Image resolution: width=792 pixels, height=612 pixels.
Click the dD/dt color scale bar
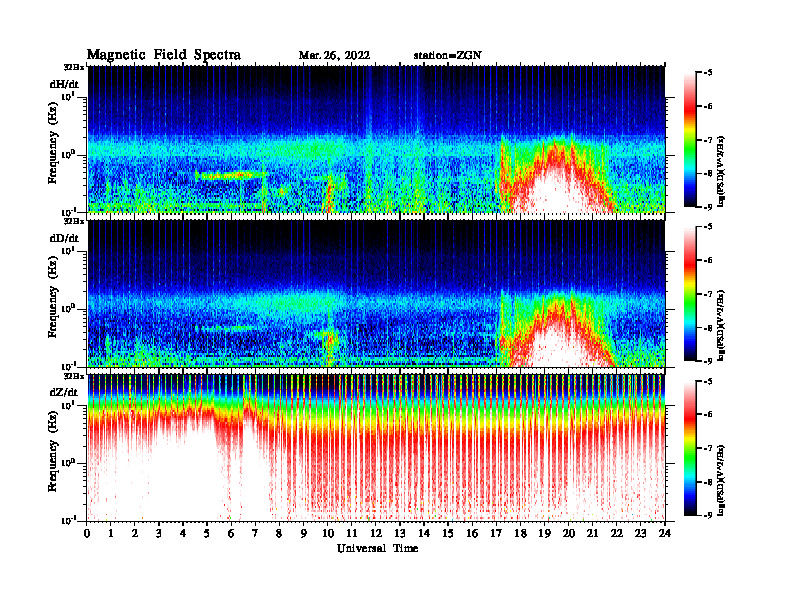[690, 294]
